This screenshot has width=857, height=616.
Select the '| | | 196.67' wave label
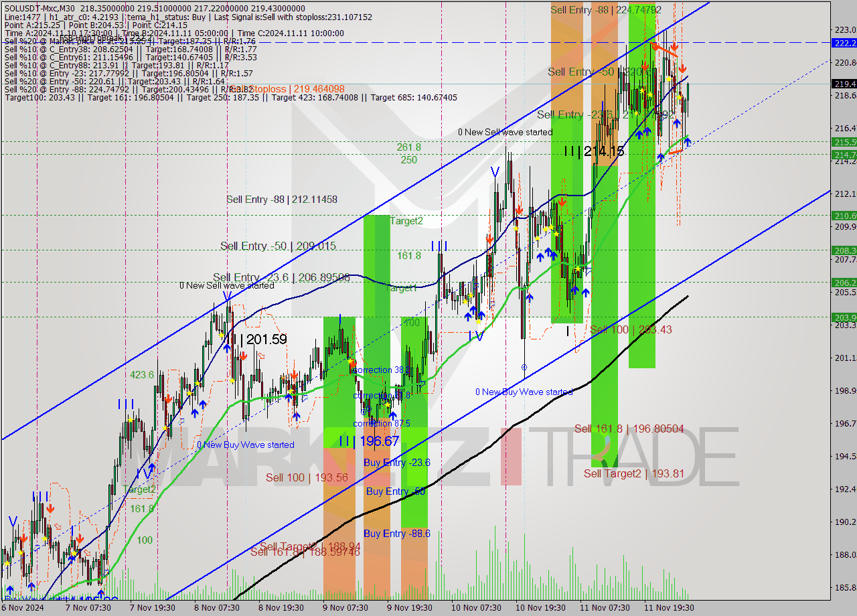coord(369,441)
